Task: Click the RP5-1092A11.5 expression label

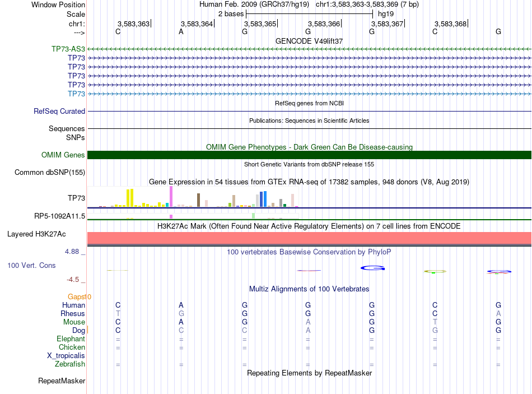Action: tap(60, 216)
